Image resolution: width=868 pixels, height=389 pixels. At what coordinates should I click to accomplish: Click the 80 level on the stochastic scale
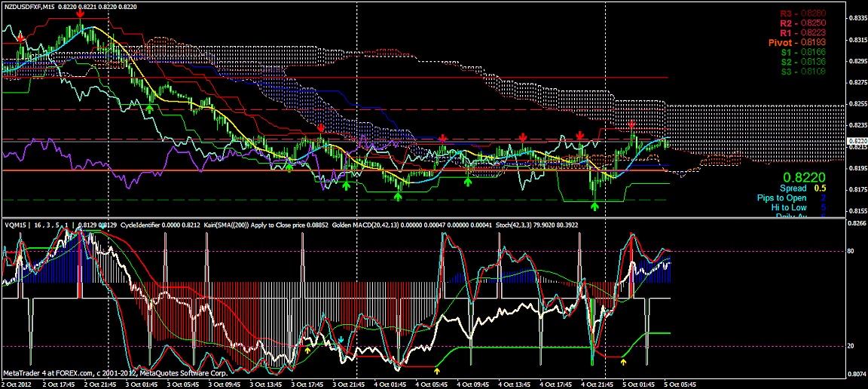851,251
